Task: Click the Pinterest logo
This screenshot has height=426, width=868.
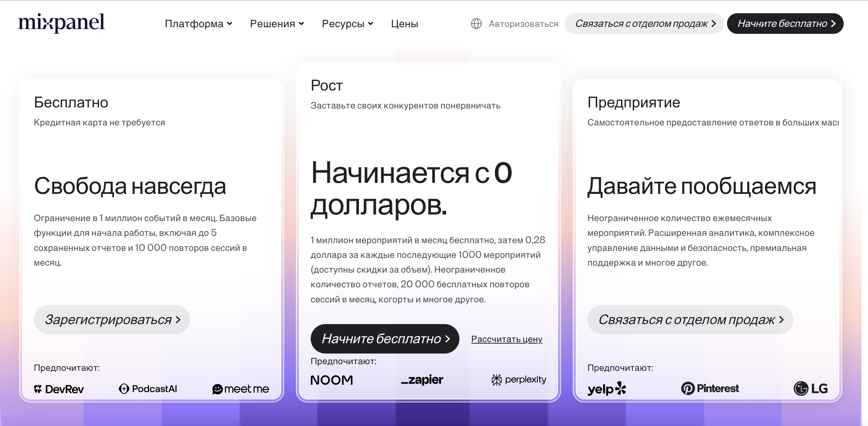Action: [710, 388]
